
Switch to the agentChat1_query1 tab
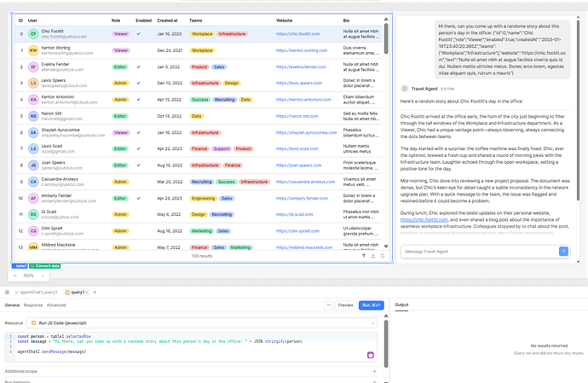point(36,292)
